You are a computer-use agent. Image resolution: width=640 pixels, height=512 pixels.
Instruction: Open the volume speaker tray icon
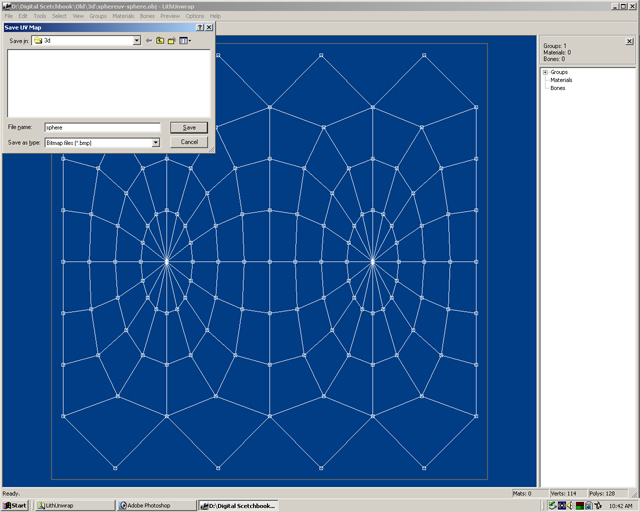[x=570, y=505]
